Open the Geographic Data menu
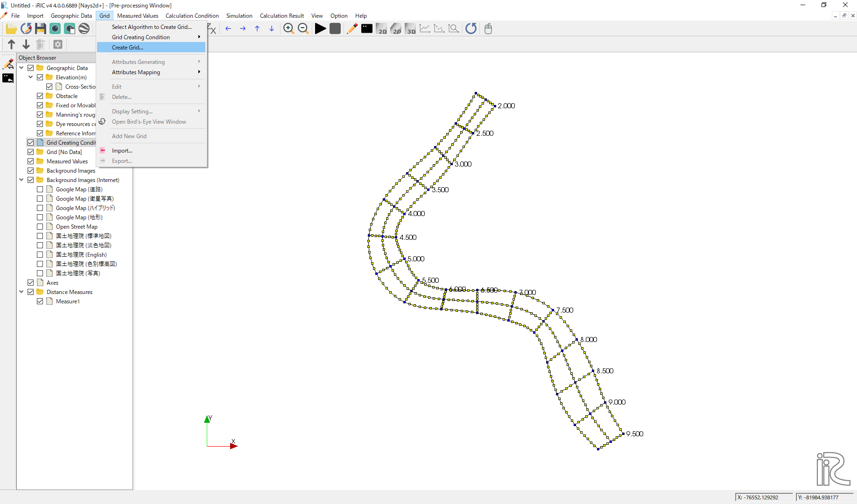 coord(71,16)
